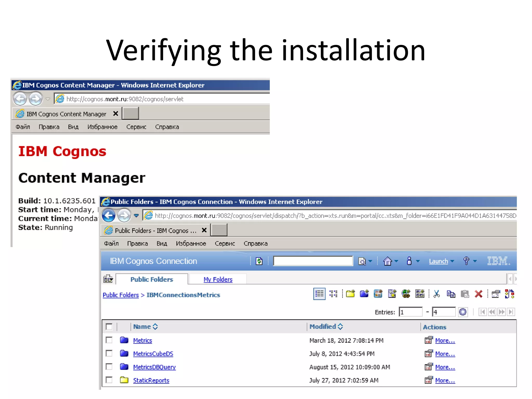Open the Metrics folder link
Screen dimensions: 532x399
pyautogui.click(x=142, y=340)
